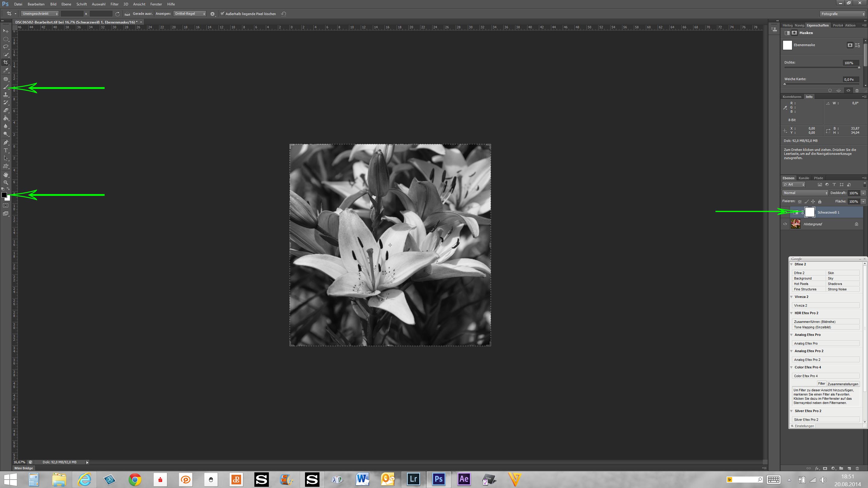Select the Schwarzweiß 1 layer mask thumbnail

810,212
